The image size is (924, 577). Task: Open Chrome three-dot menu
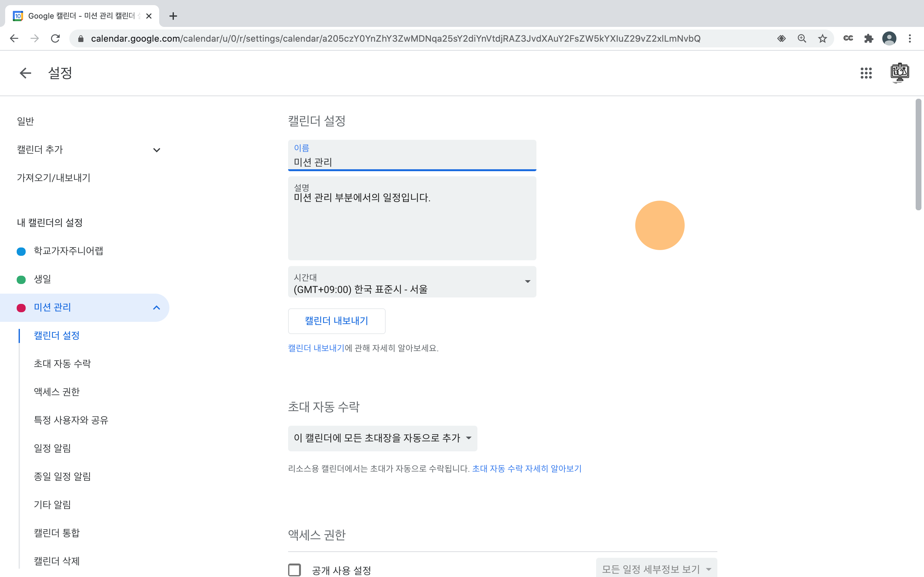point(910,38)
